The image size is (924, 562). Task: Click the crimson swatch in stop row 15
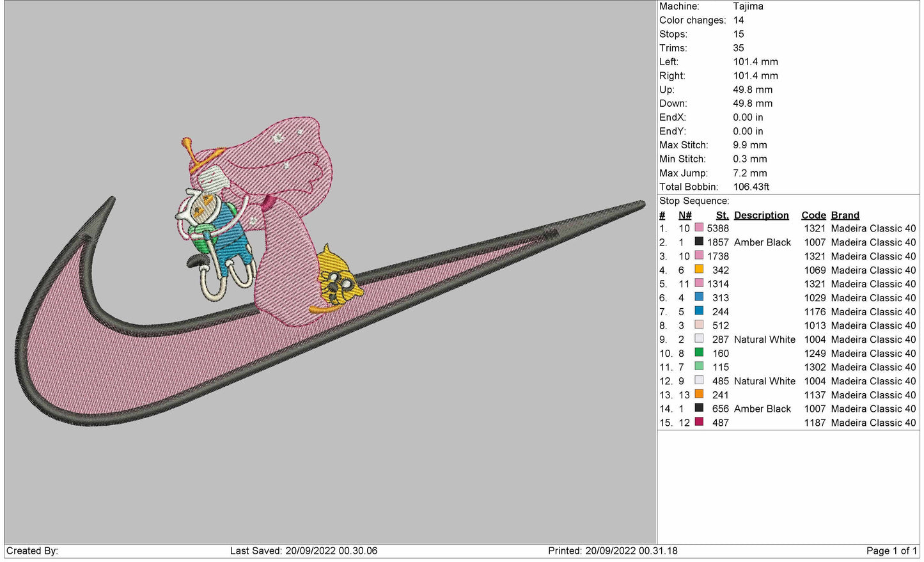[699, 422]
